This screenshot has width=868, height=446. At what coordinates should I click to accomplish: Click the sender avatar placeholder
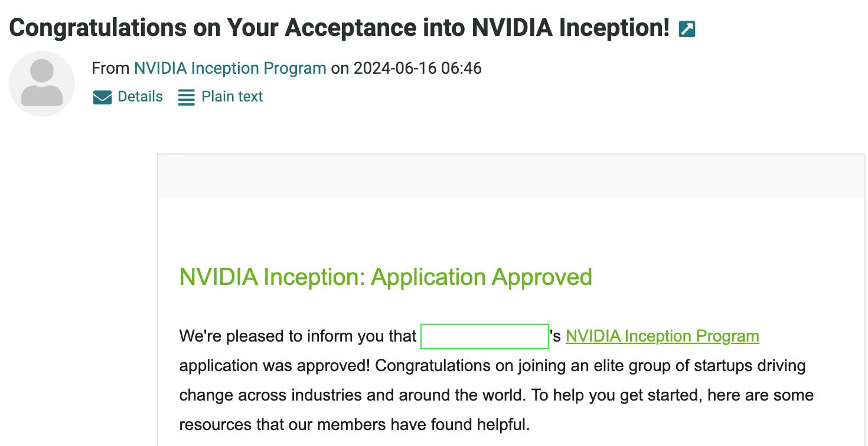[x=42, y=83]
